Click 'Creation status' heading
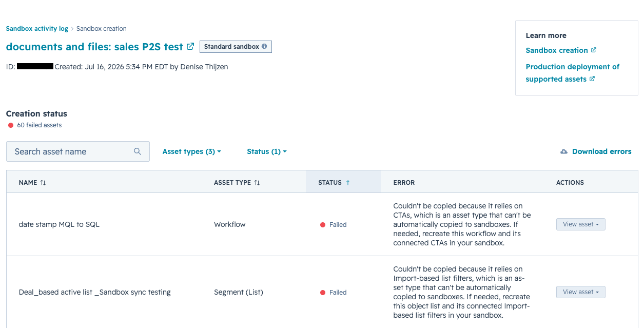 click(37, 113)
